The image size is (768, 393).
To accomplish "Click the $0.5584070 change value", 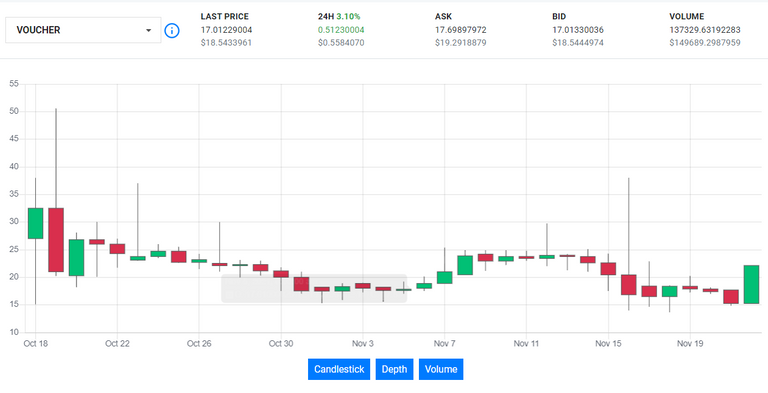I will [341, 43].
